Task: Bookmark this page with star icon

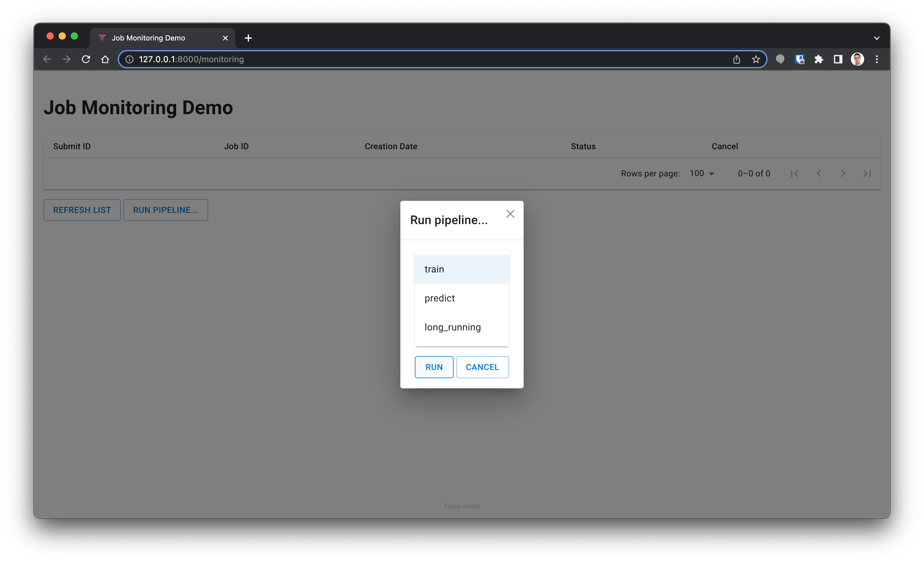Action: pyautogui.click(x=756, y=59)
